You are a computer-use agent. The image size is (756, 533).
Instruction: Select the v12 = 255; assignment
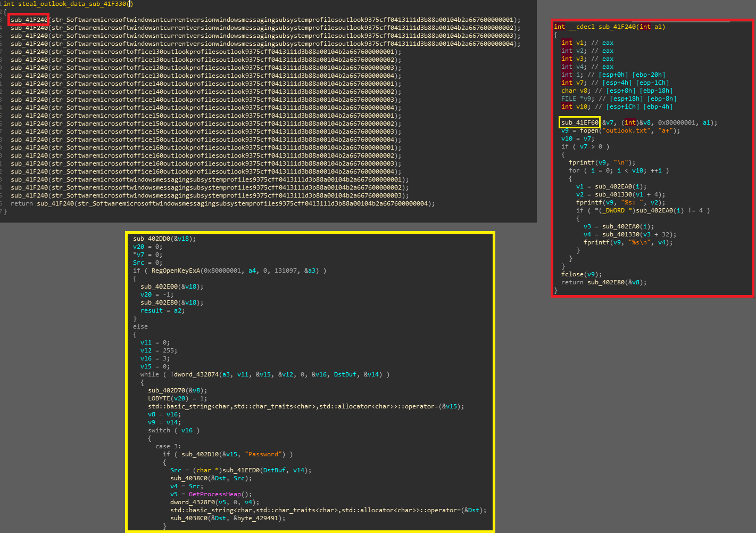159,350
